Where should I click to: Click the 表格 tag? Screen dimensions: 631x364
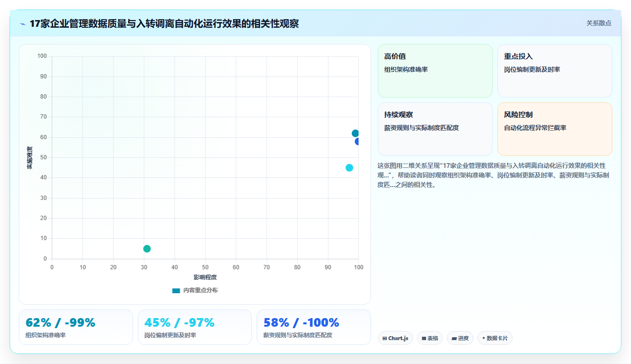(x=430, y=338)
